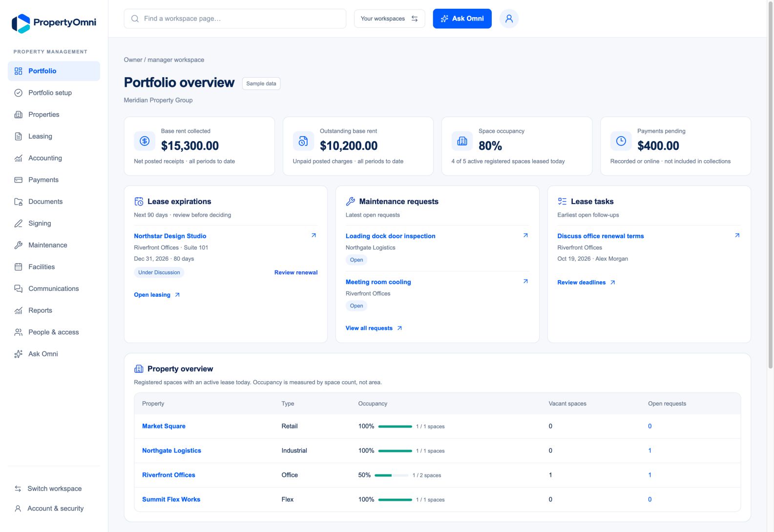This screenshot has width=774, height=532.
Task: Click the Outstanding base rent document icon
Action: 303,141
